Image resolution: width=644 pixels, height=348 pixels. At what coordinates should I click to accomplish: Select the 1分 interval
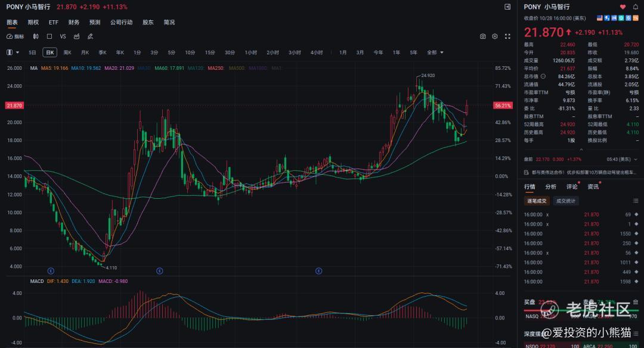[137, 53]
